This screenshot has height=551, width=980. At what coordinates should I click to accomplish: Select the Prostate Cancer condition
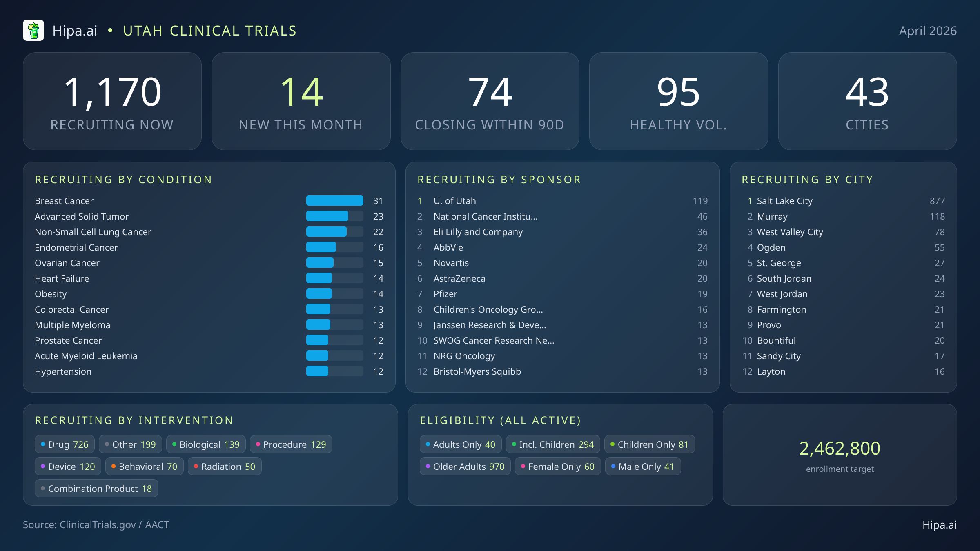(x=209, y=340)
